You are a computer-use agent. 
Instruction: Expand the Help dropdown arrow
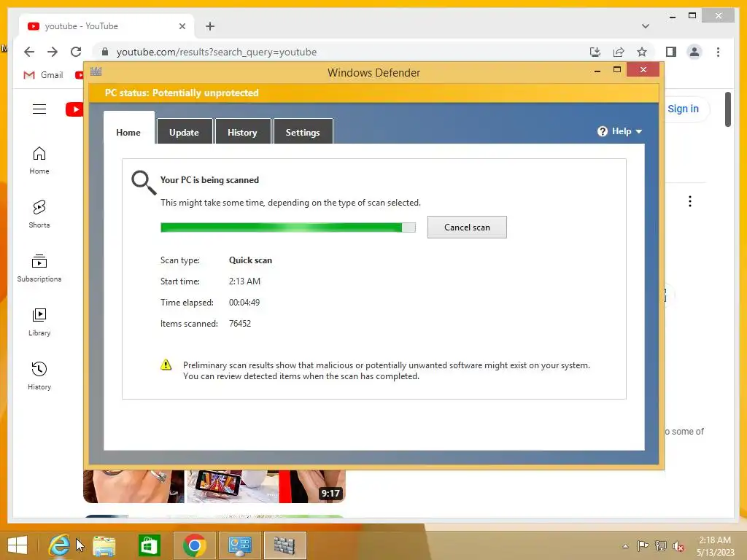pos(639,131)
